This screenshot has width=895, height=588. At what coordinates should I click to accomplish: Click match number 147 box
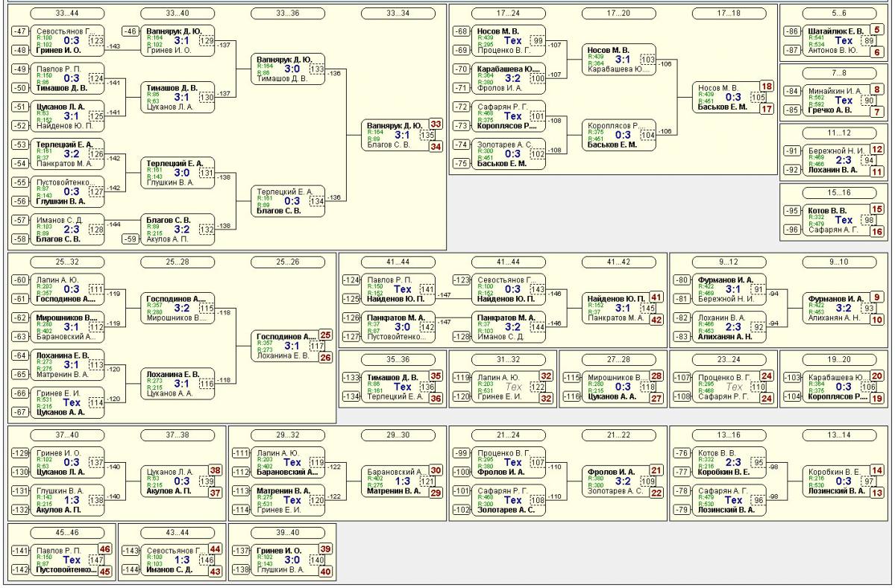click(x=96, y=560)
